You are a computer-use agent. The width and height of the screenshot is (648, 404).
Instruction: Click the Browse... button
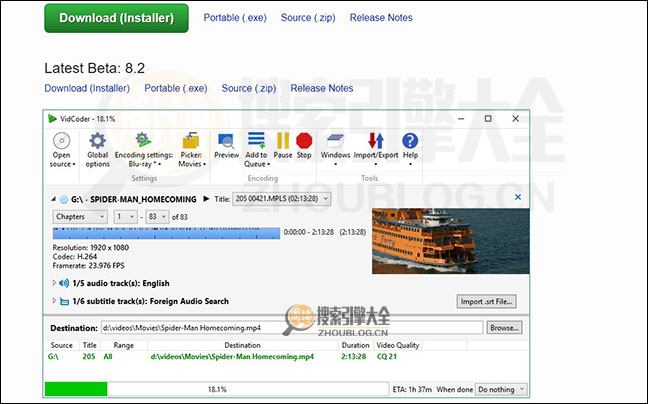(504, 328)
